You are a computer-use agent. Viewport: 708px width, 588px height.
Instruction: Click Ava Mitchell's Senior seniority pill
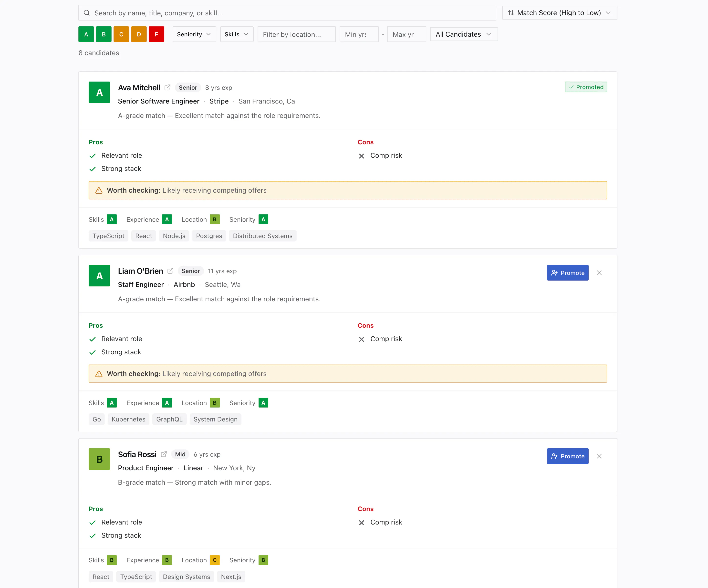[188, 88]
